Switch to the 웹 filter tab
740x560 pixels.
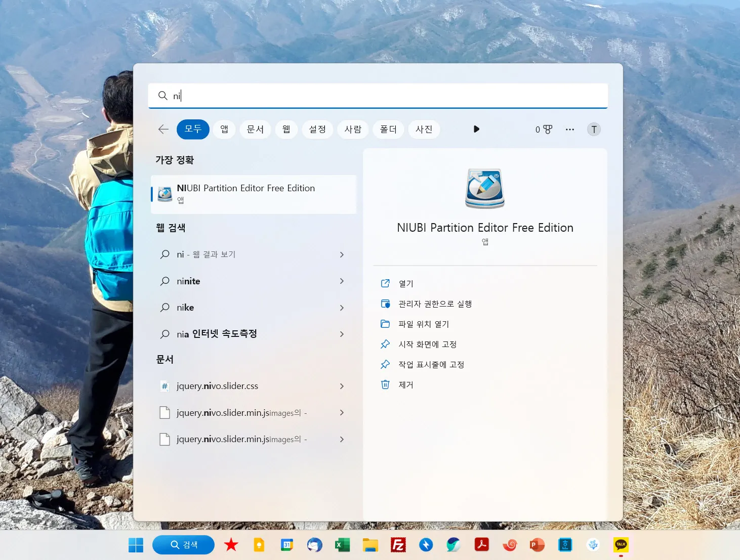(x=286, y=130)
